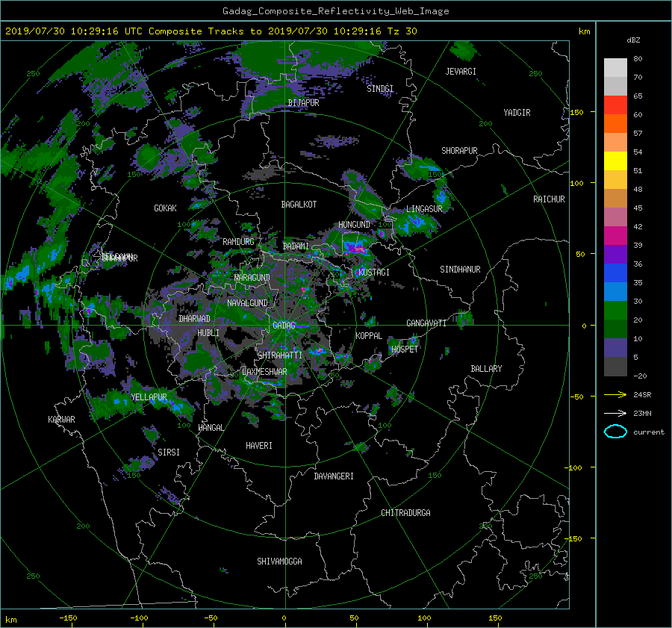Screen dimensions: 672x628
Task: Click the bright green 20-30 dBZ swatch
Action: (615, 311)
